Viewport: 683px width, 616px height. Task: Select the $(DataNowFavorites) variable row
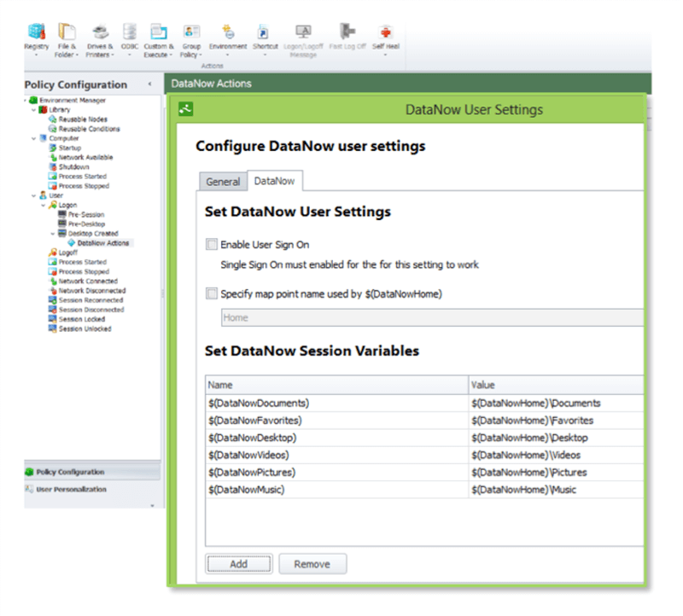click(x=424, y=421)
